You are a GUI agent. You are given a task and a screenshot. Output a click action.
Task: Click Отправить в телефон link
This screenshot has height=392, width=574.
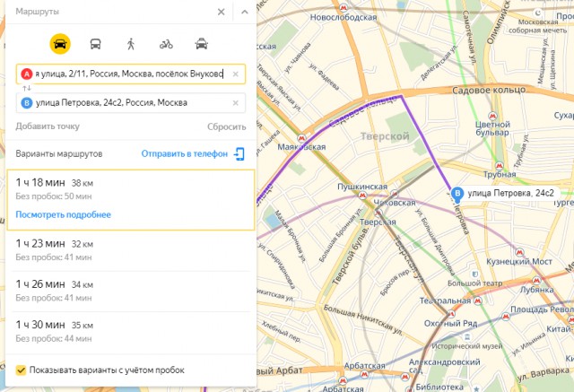point(185,153)
